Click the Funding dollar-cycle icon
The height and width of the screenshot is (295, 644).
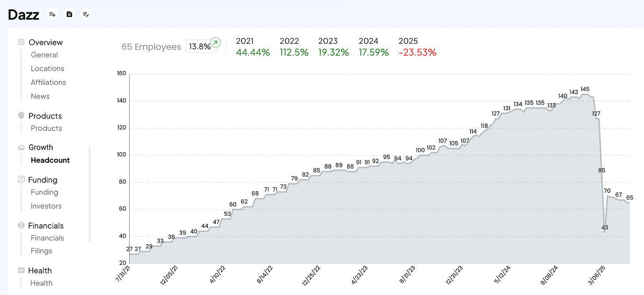pos(21,179)
